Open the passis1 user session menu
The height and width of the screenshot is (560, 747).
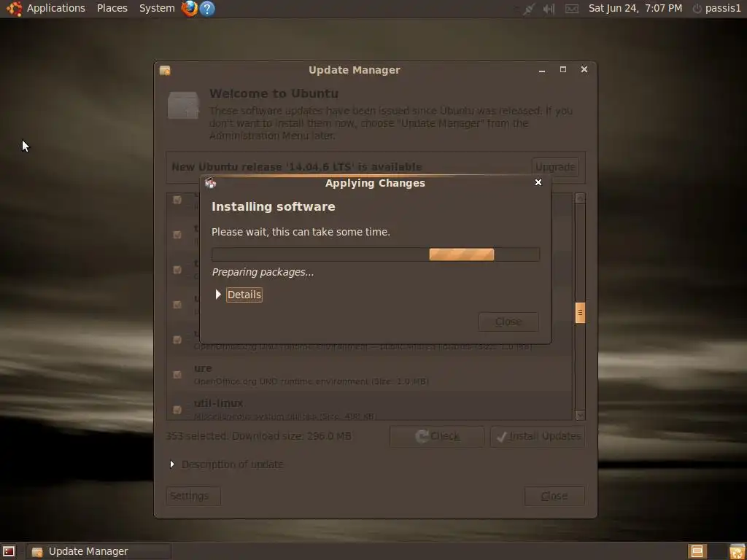click(723, 8)
